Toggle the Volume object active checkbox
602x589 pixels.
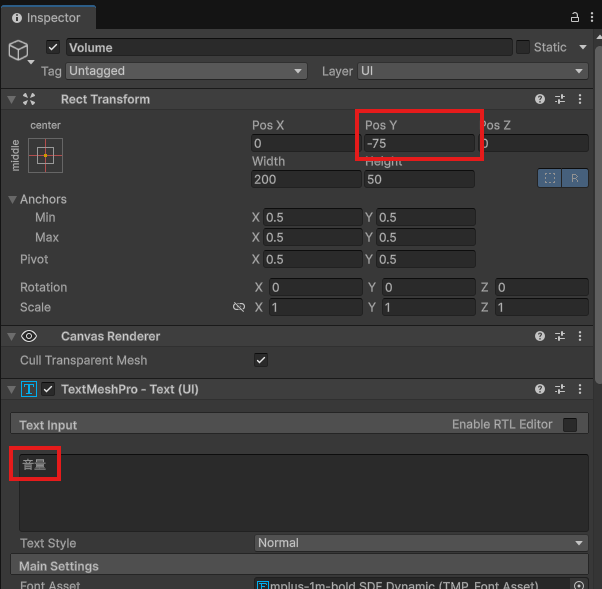[54, 47]
